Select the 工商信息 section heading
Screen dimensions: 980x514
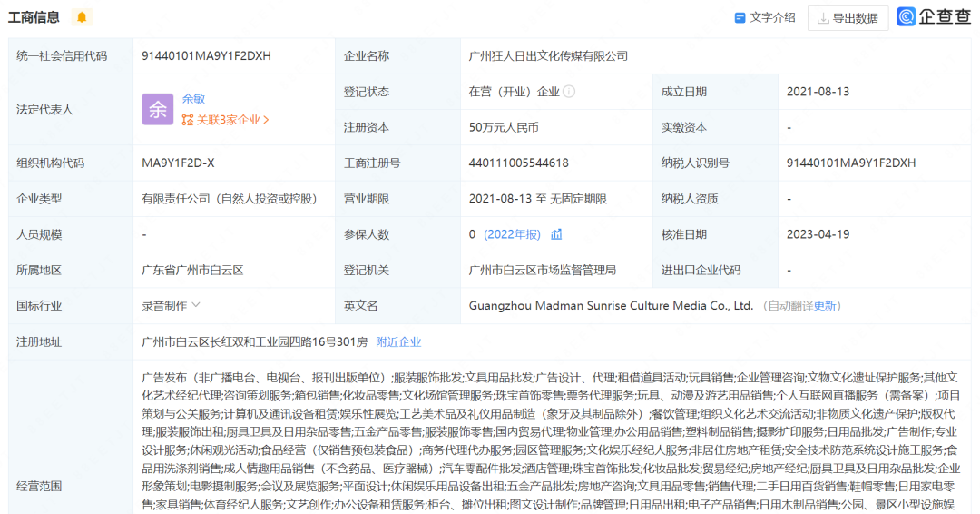[x=34, y=17]
